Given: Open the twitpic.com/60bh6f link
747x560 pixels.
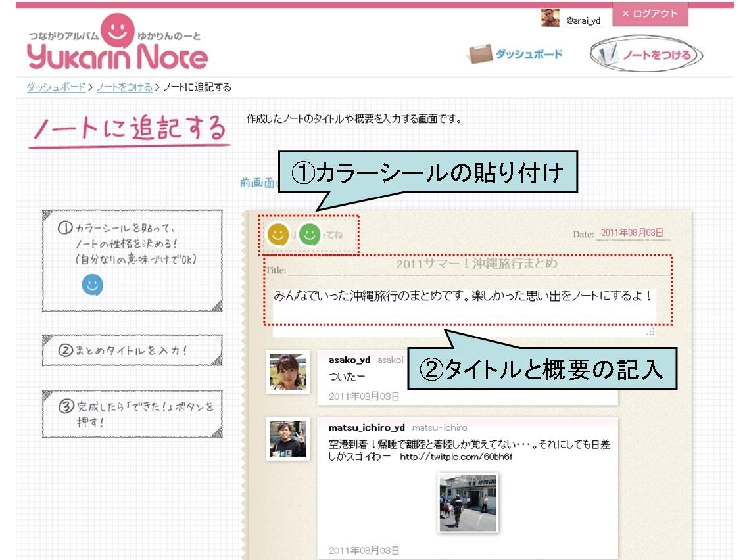Looking at the screenshot, I should [456, 457].
